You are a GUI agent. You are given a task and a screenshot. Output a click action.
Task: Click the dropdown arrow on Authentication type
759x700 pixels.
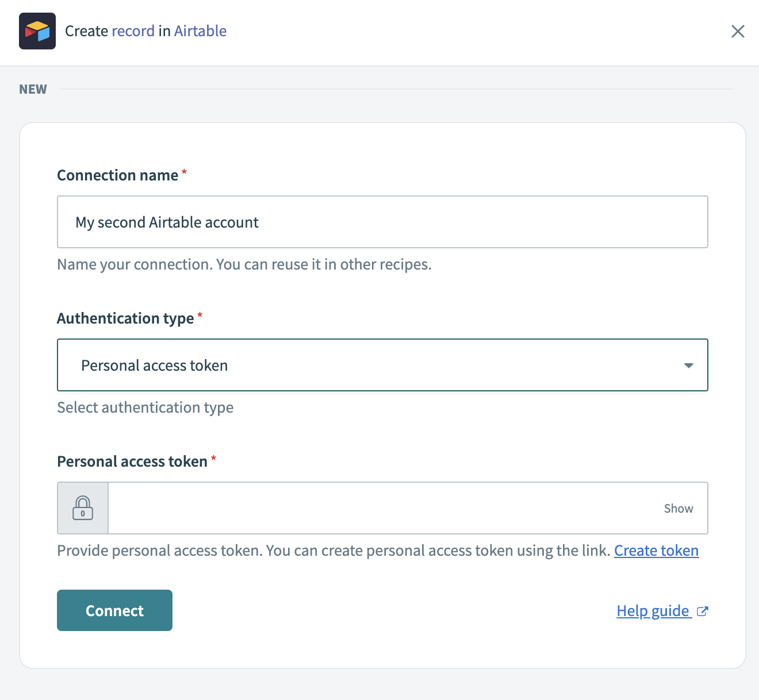pos(688,365)
